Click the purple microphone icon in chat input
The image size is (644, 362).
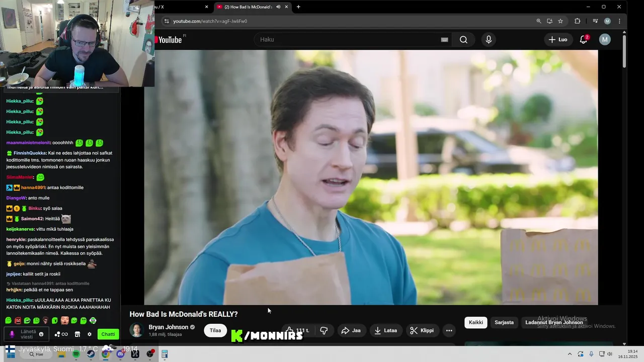(12, 334)
